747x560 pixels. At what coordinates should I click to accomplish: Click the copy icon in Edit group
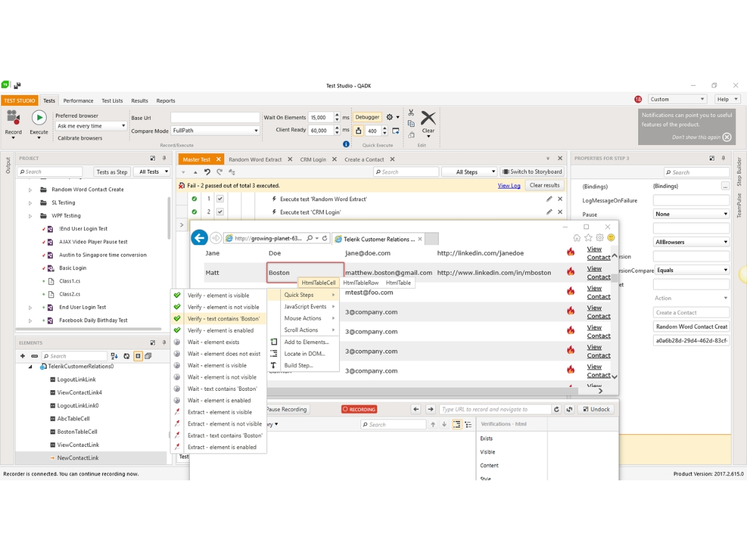411,123
